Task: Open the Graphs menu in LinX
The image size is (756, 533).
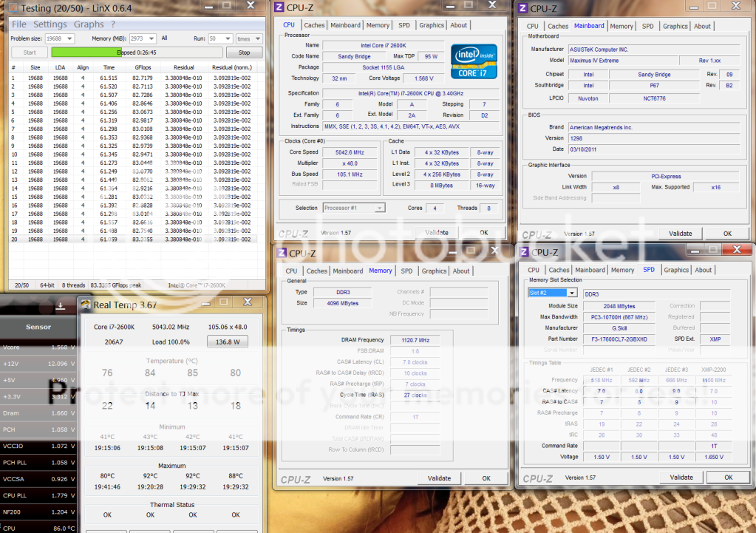Action: [x=89, y=24]
